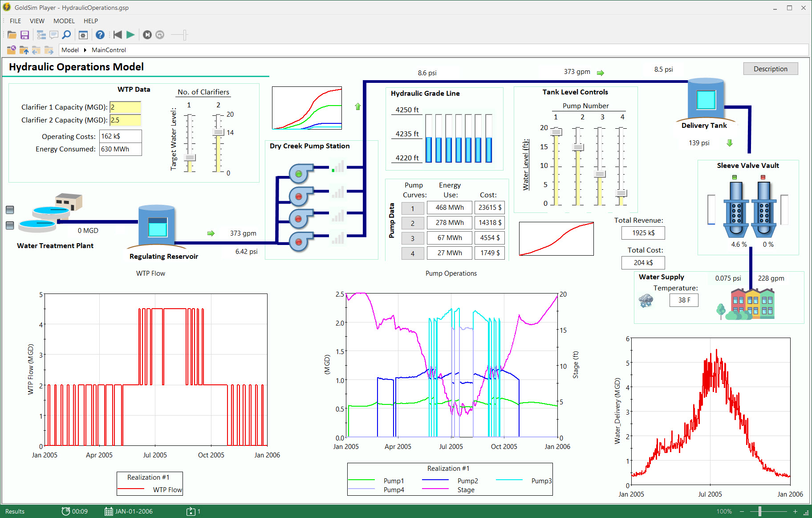Image resolution: width=812 pixels, height=518 pixels.
Task: Expand the breadcrumb arrow after Model
Action: click(85, 50)
